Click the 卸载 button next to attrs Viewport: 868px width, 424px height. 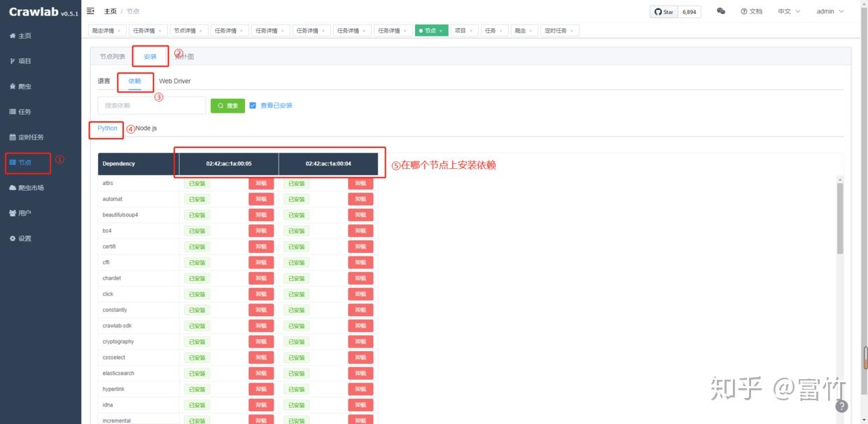tap(260, 183)
